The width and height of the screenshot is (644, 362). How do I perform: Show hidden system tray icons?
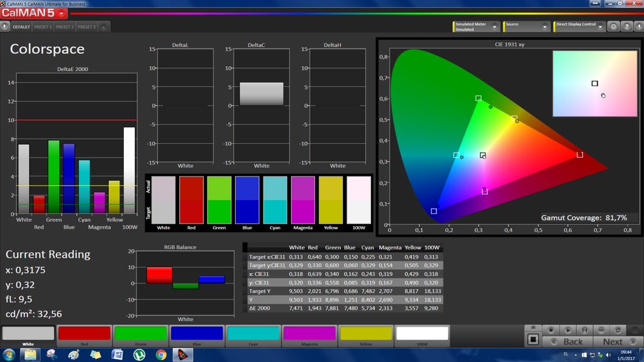pos(575,355)
